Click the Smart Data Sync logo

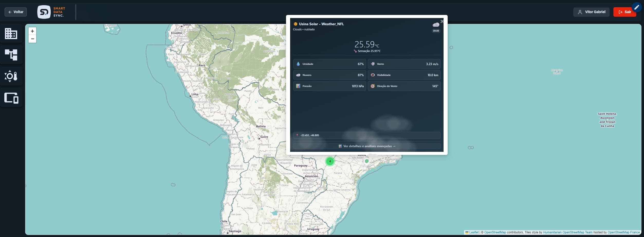(51, 12)
